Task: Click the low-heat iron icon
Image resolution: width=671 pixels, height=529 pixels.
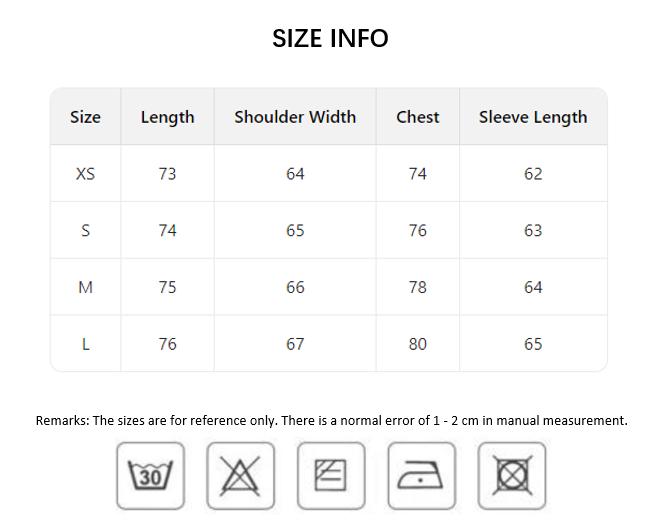Action: 422,476
